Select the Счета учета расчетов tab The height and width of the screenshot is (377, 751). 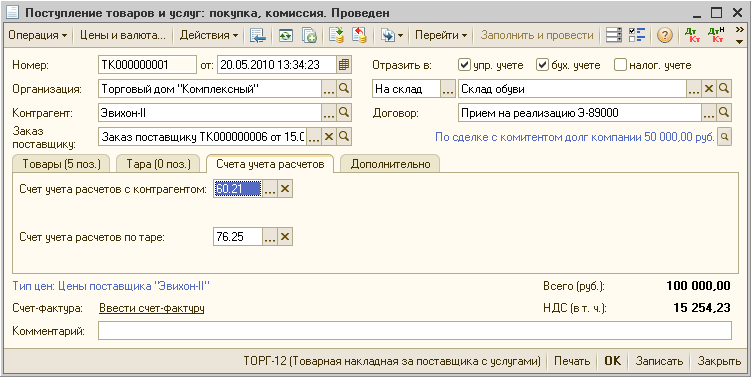(270, 164)
